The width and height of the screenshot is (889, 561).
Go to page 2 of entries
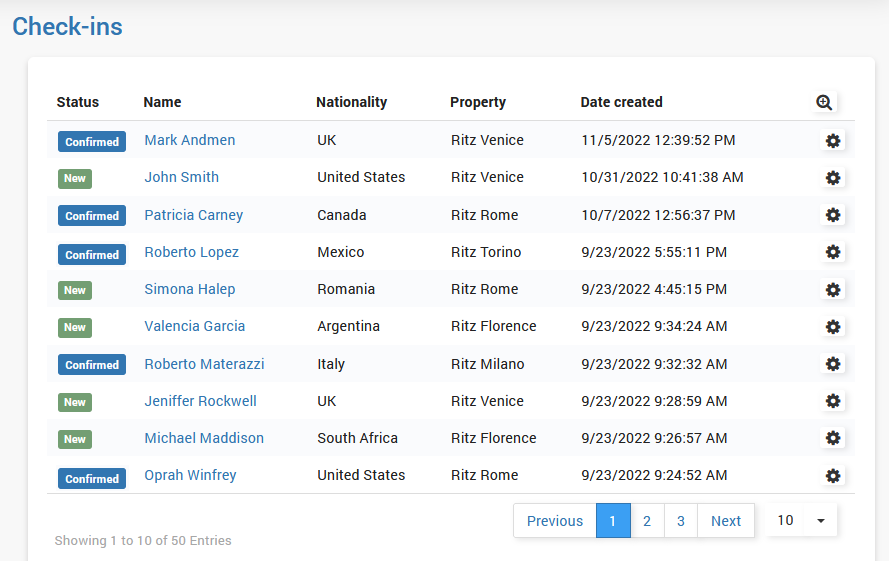[x=647, y=521]
